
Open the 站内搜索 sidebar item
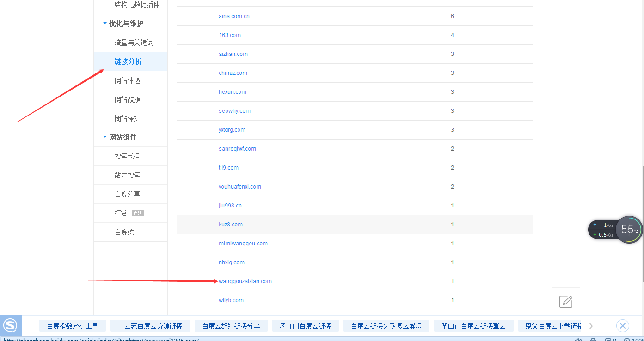pos(127,175)
